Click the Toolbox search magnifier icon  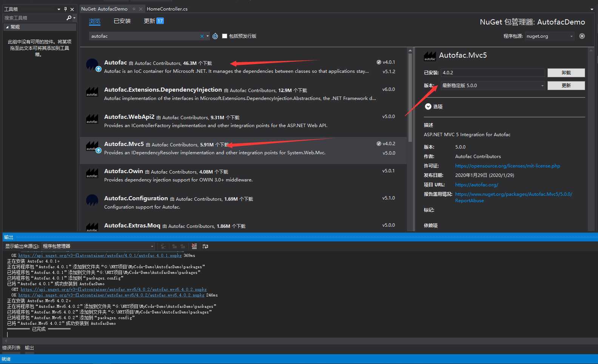pos(69,18)
